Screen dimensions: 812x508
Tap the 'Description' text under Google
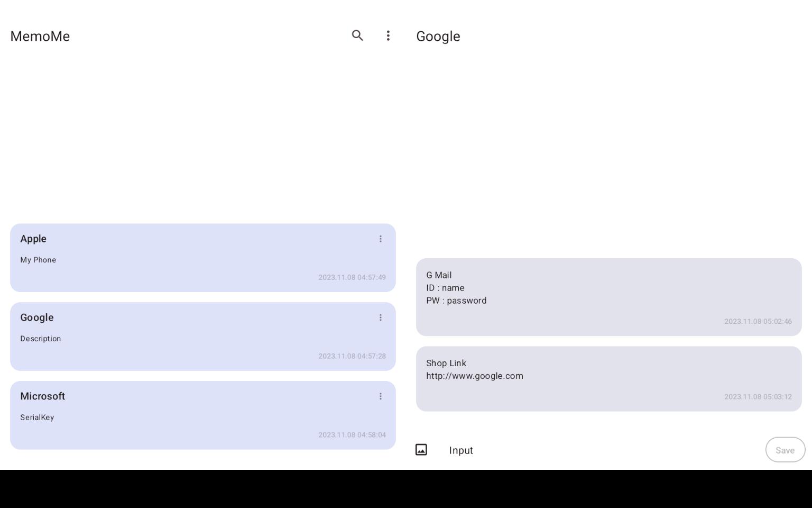tap(41, 339)
